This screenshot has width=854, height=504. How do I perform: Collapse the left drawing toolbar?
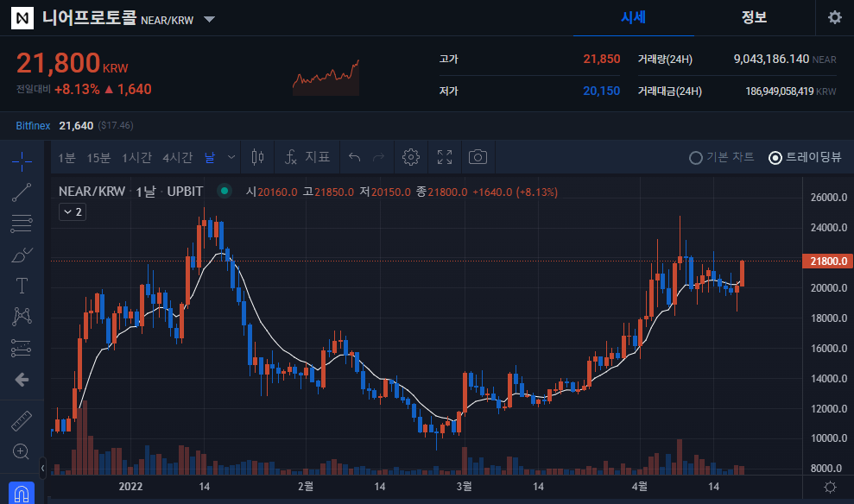pos(43,468)
